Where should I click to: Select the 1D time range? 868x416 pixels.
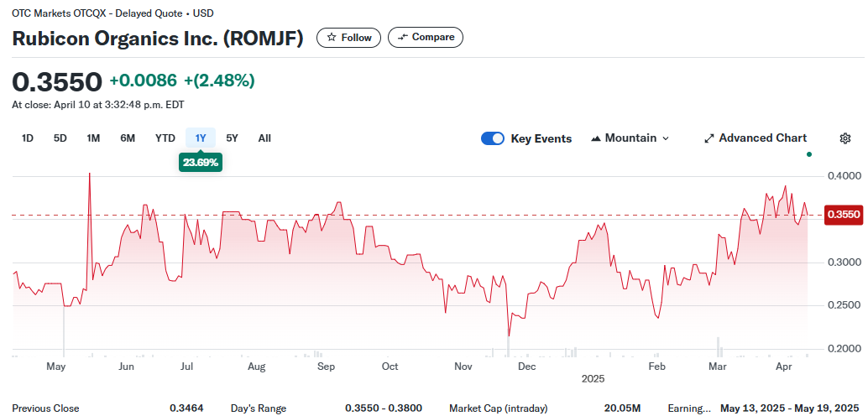click(27, 138)
